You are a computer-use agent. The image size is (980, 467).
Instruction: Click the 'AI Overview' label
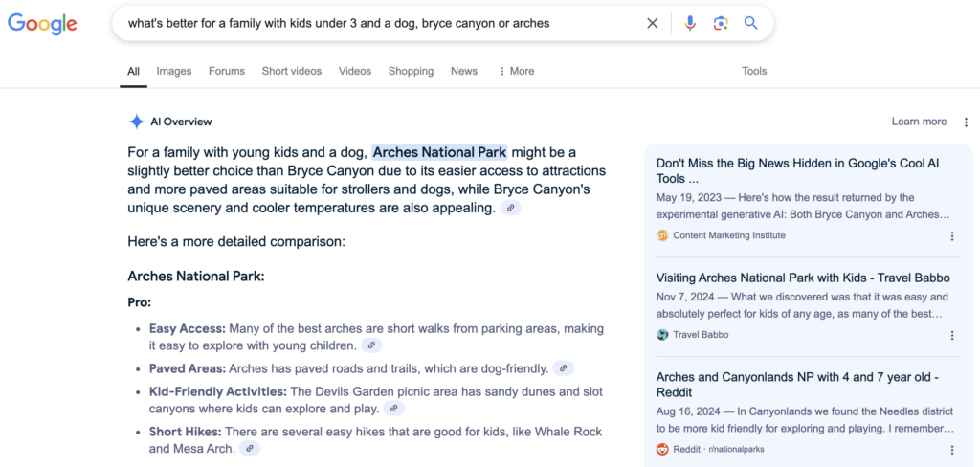[x=181, y=122]
